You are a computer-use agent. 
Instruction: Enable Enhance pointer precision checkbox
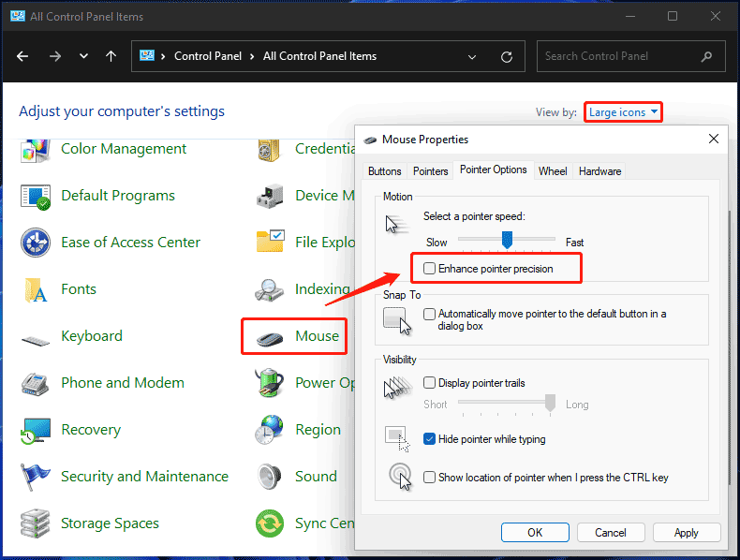429,269
